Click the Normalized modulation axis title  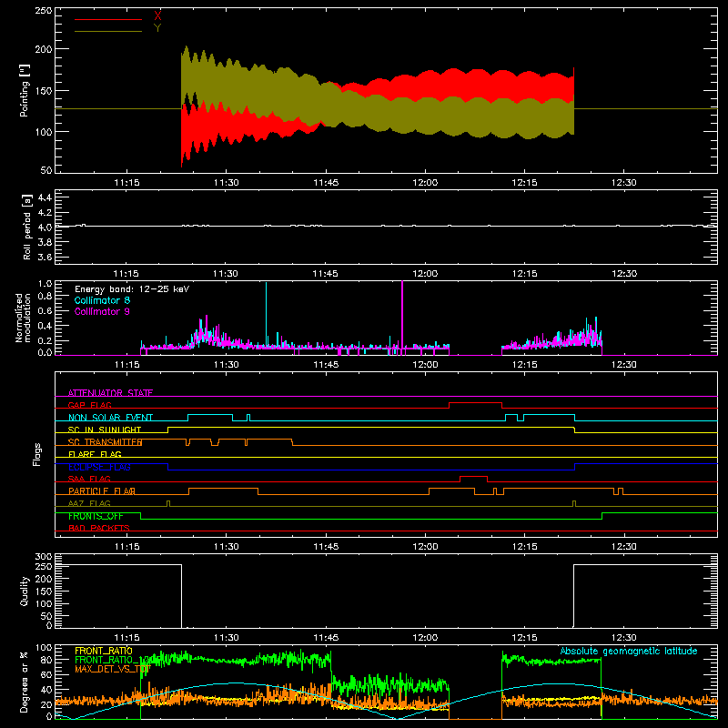(x=23, y=318)
